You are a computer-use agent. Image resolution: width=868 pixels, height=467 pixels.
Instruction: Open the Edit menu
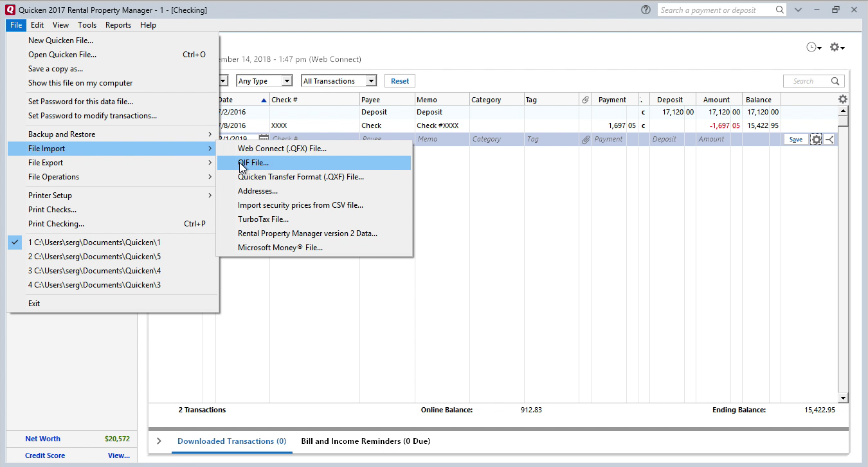[37, 25]
